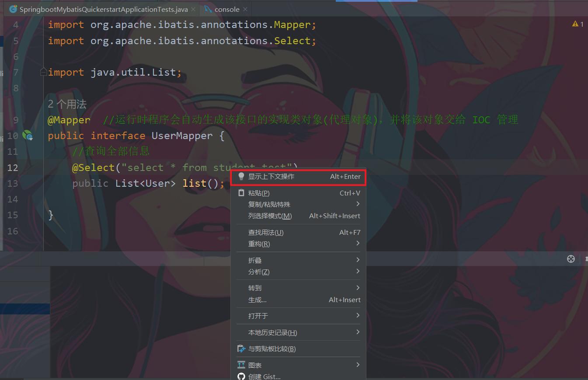Choose 查找用法(U) from the context menu

(298, 232)
